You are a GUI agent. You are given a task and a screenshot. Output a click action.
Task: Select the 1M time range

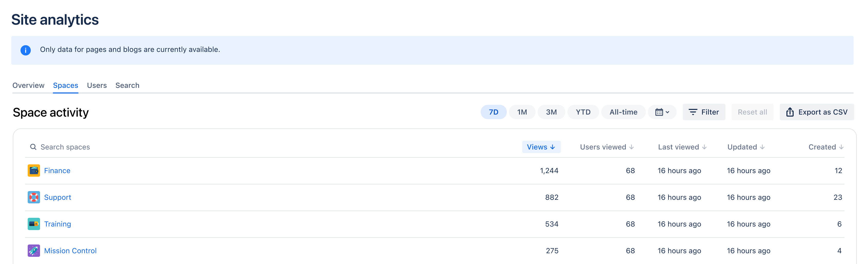522,112
